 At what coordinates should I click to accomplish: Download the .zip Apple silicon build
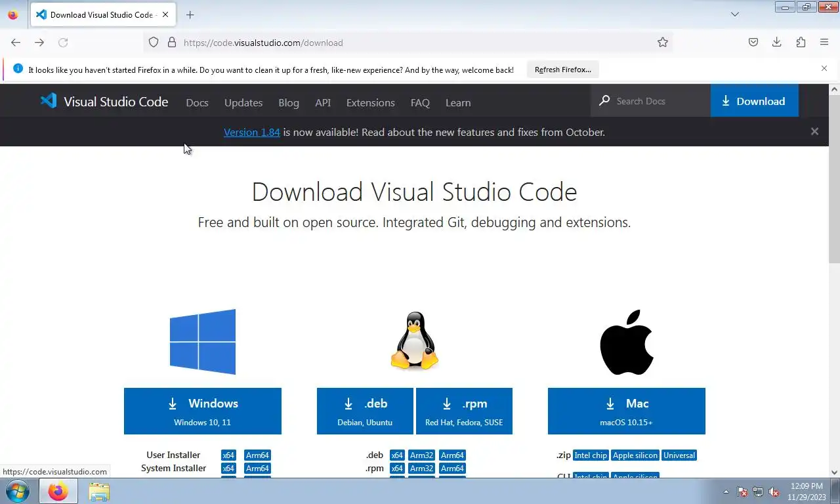click(635, 455)
